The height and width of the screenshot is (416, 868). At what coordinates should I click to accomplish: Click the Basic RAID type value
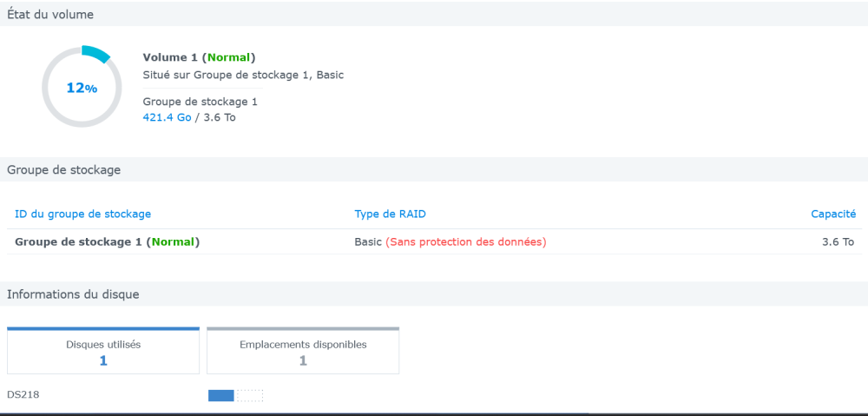click(x=368, y=241)
